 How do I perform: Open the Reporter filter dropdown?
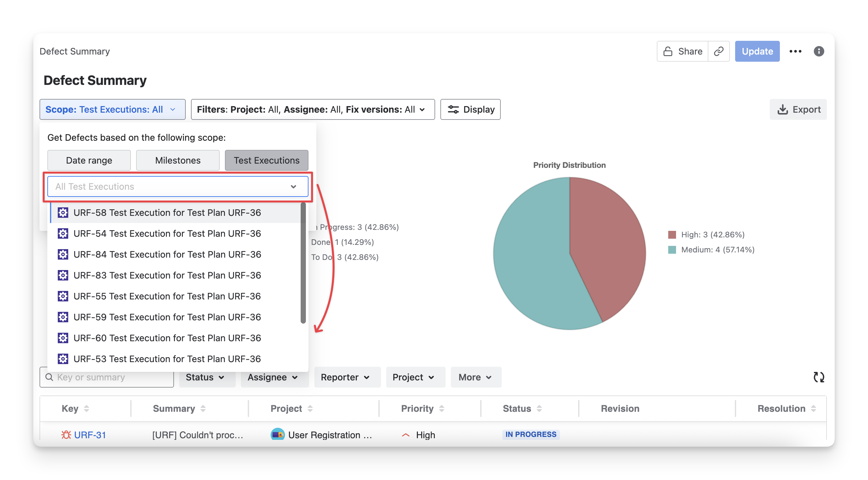(x=347, y=377)
